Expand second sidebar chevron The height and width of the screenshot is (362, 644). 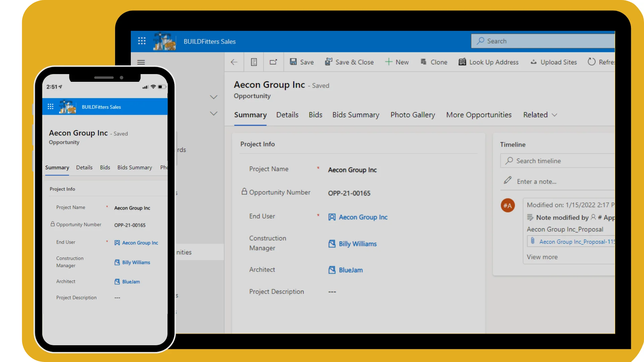click(x=214, y=113)
